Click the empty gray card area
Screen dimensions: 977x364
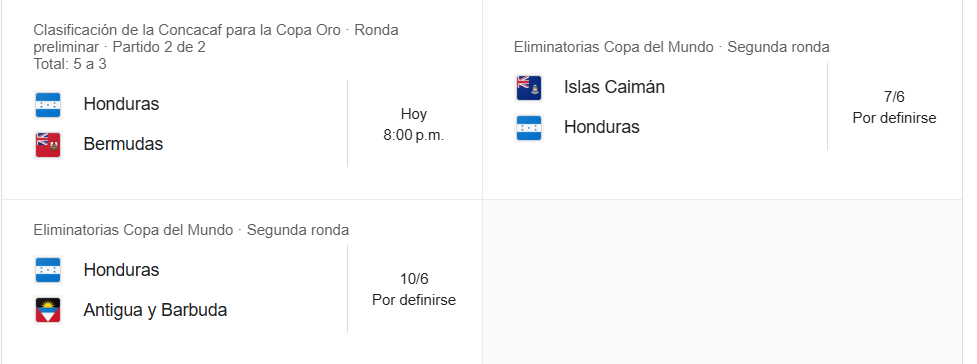coord(722,282)
